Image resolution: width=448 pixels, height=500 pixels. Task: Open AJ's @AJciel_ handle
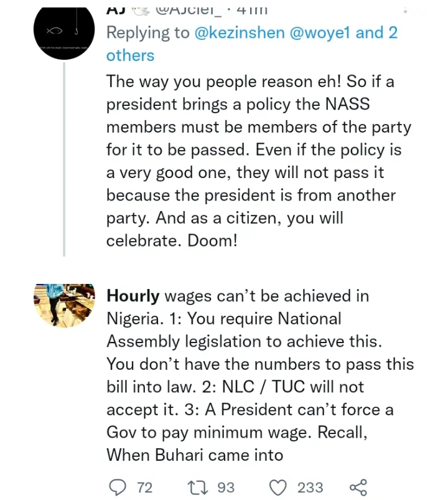pyautogui.click(x=187, y=7)
